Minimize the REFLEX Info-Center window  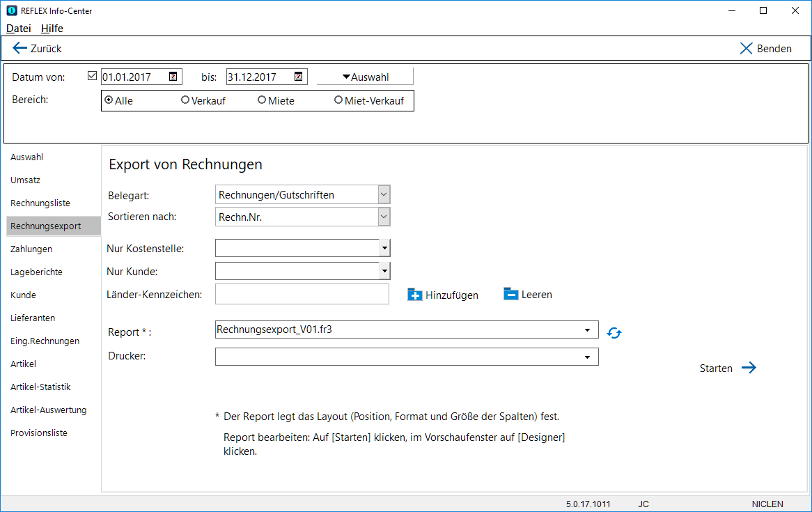(x=732, y=10)
